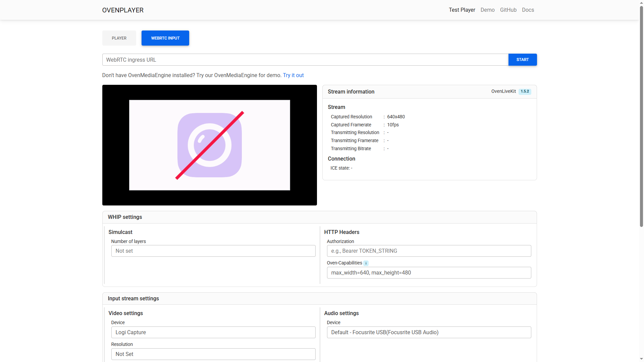Switch to the PLAYER tab
Screen dimensions: 644x362
click(119, 38)
